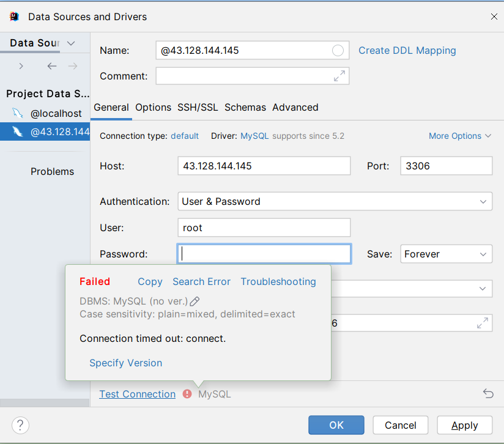Switch to the Schemas tab
This screenshot has height=444, width=504.
[x=245, y=107]
